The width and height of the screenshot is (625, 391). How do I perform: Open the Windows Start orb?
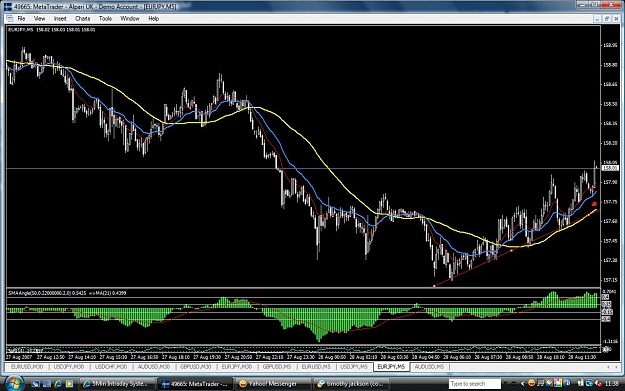point(14,383)
